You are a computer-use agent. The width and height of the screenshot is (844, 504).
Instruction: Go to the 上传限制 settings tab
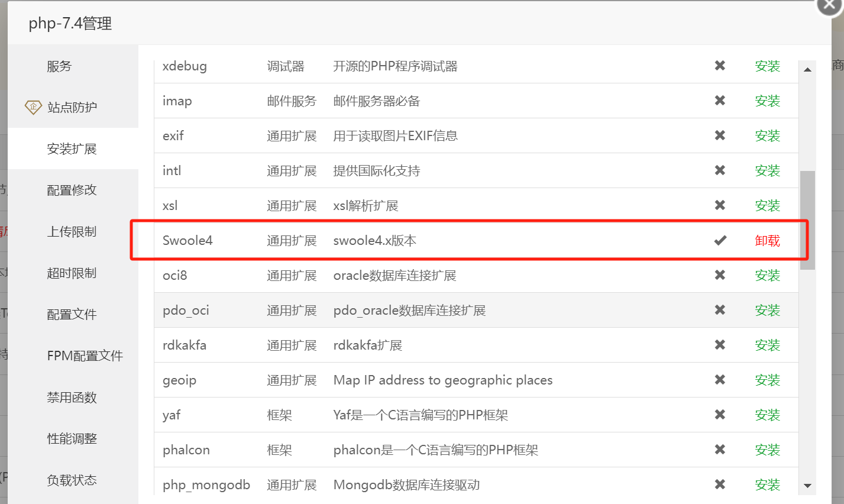click(73, 231)
